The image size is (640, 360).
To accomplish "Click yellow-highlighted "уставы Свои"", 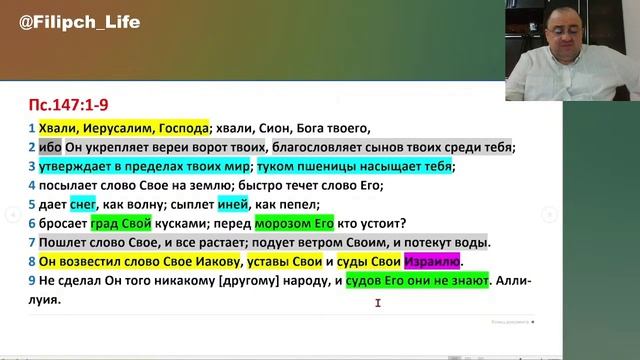I will coord(285,261).
